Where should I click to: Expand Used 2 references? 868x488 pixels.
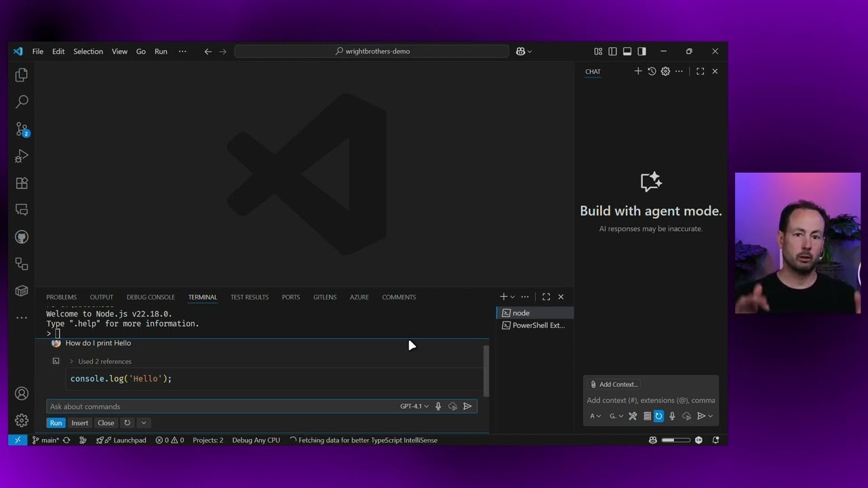[101, 361]
